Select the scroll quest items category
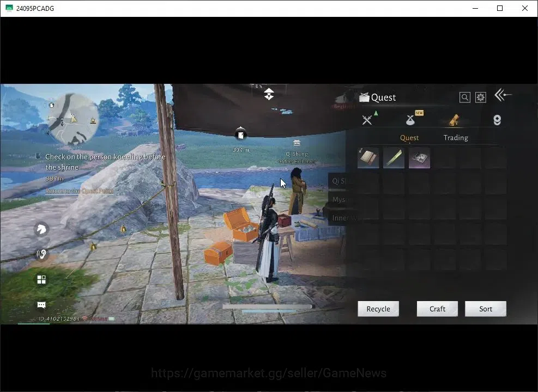 pos(454,120)
